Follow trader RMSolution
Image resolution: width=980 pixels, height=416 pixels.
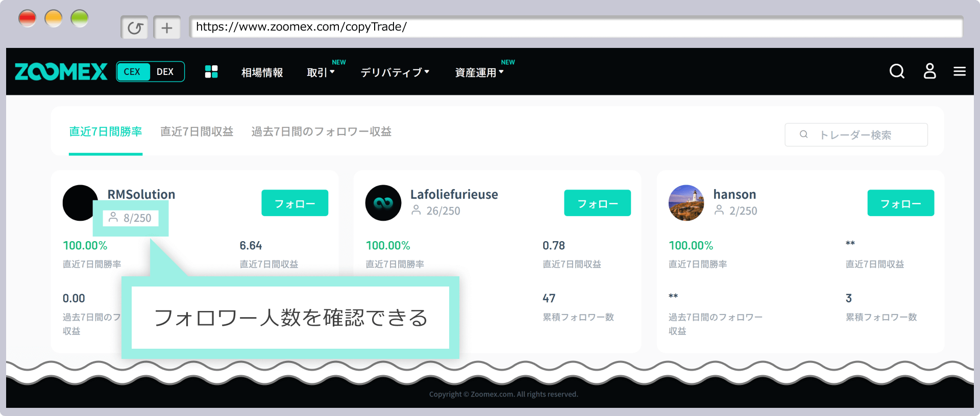pos(295,203)
